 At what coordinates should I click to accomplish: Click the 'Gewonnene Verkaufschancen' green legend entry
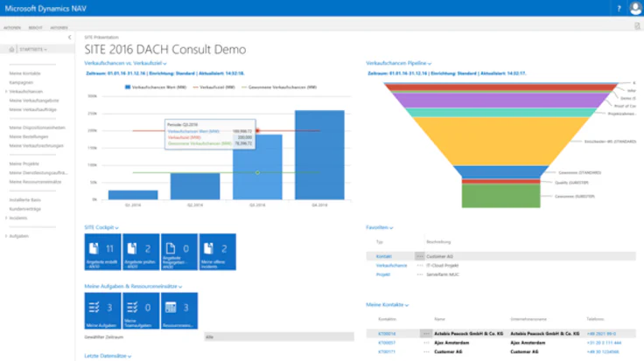click(x=279, y=87)
